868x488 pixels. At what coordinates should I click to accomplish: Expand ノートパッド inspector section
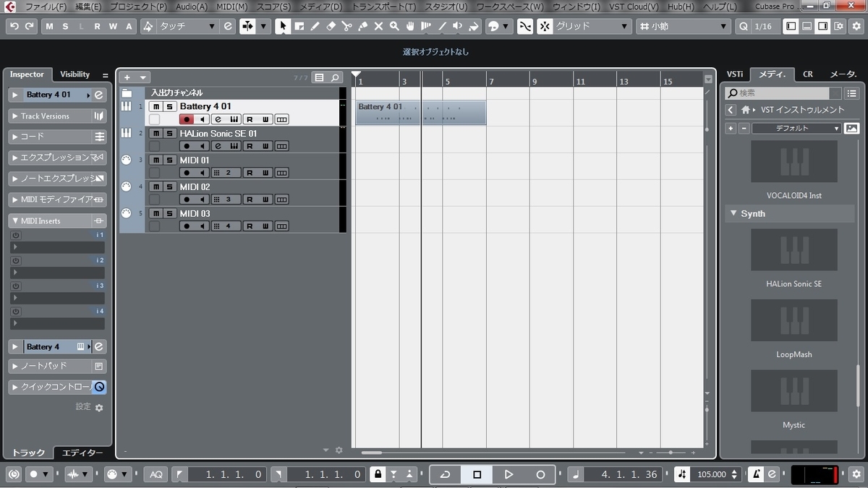(14, 367)
